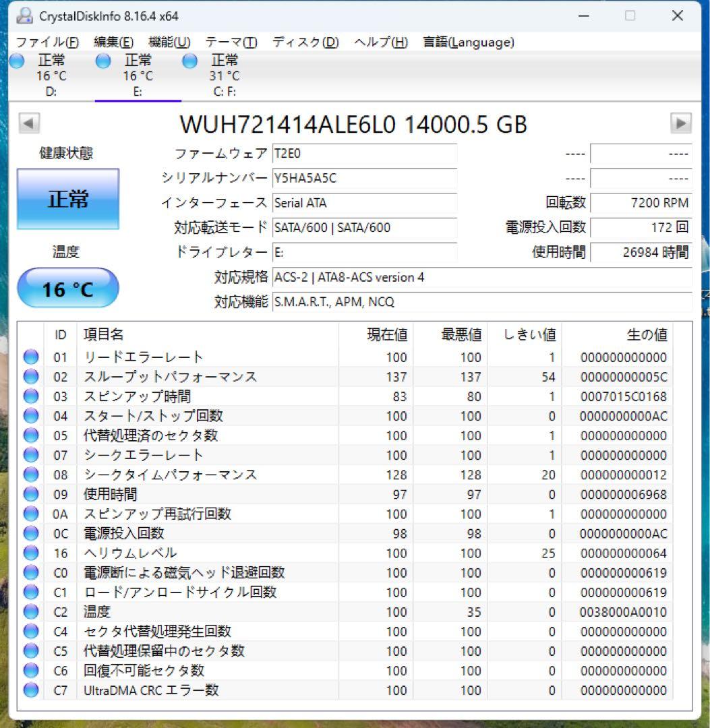The width and height of the screenshot is (710, 728).
Task: Click the status dot for UltraDMA CRC エラー数
Action: (x=30, y=690)
